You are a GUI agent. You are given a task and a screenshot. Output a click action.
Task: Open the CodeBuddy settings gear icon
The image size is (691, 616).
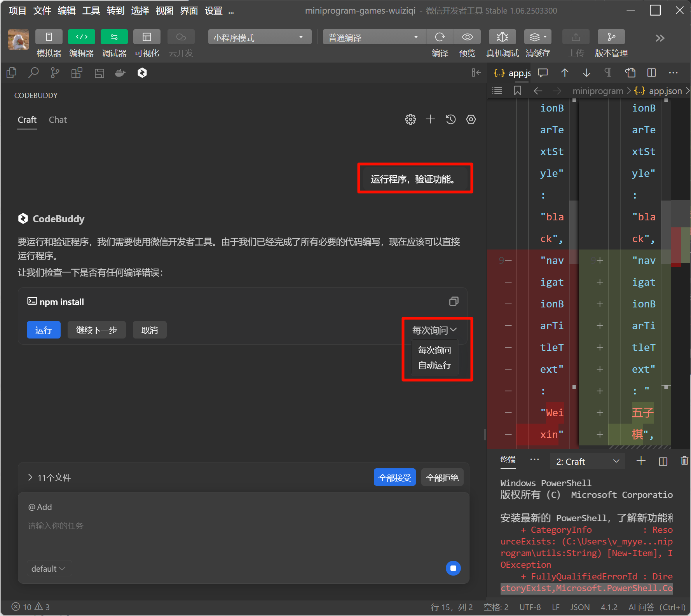[x=410, y=119]
